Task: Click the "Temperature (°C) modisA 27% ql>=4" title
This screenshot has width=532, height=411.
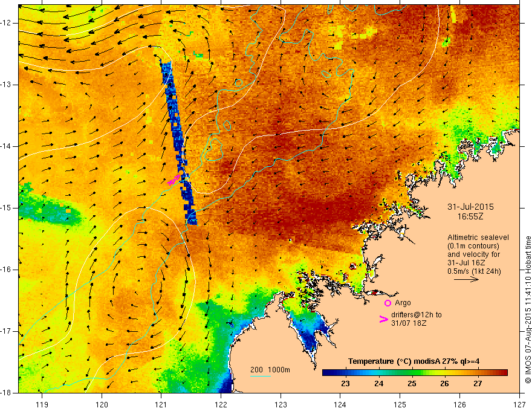Action: [x=414, y=361]
